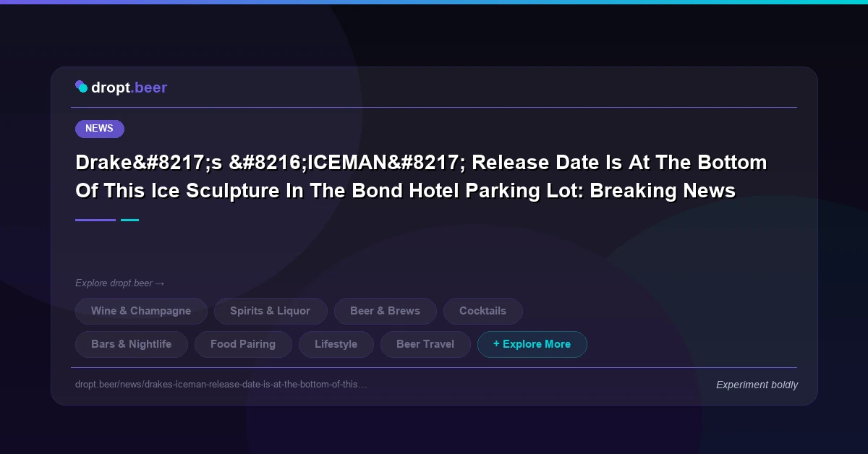Browse the Bars & Nightlife category
The image size is (868, 454).
pyautogui.click(x=131, y=344)
